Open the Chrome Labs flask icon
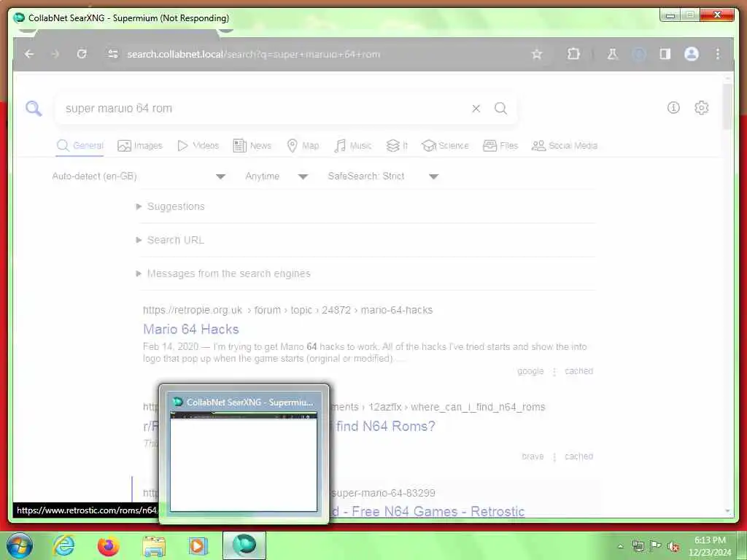The image size is (747, 560). 613,54
